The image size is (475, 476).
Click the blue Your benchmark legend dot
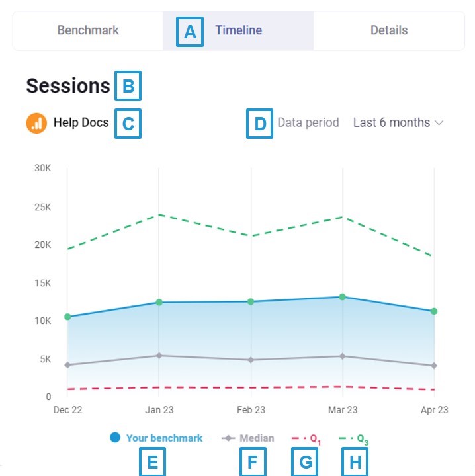(x=115, y=438)
